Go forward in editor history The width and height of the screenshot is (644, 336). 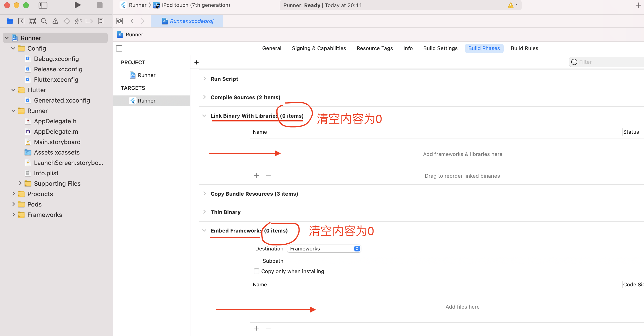click(x=142, y=21)
